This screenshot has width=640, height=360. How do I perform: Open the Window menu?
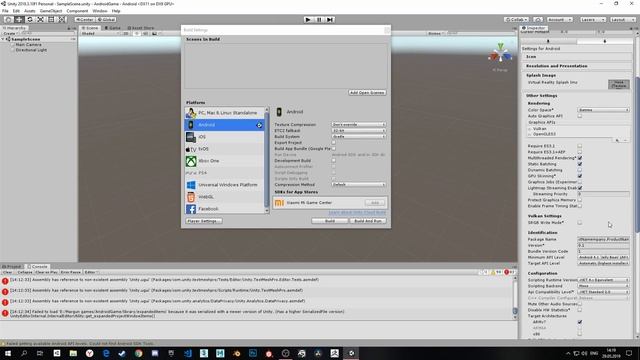[100, 11]
